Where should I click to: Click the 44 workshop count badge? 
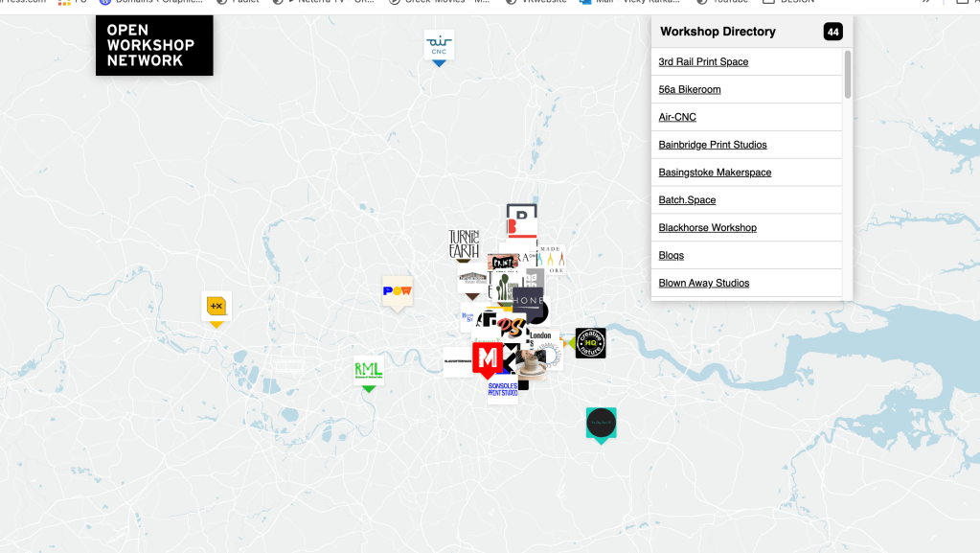[x=832, y=32]
